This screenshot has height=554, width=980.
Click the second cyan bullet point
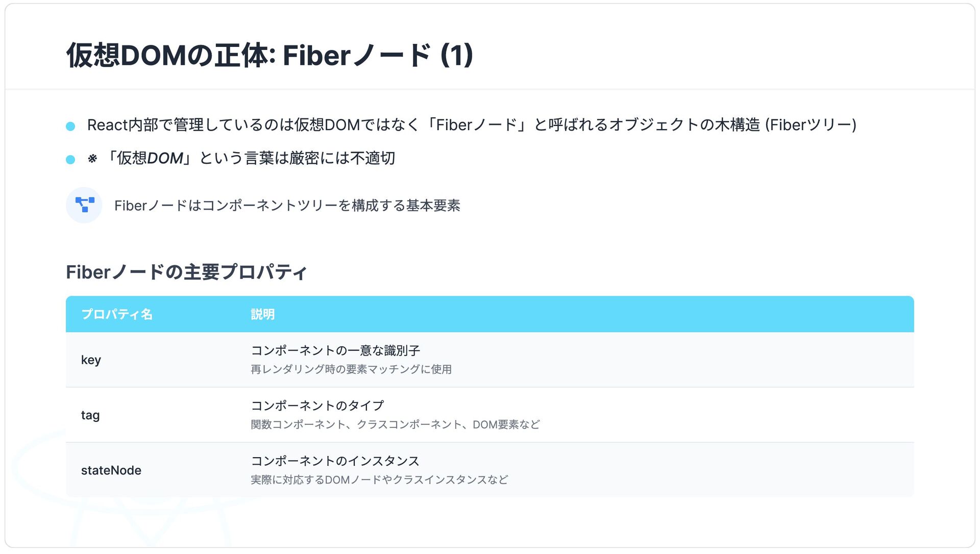tap(70, 160)
